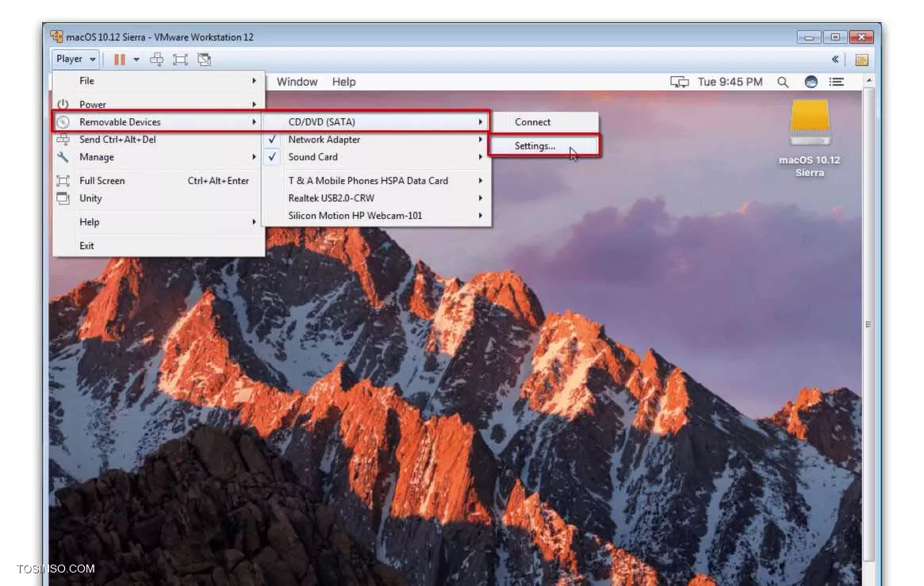Choose Exit in the Player menu

pyautogui.click(x=158, y=246)
